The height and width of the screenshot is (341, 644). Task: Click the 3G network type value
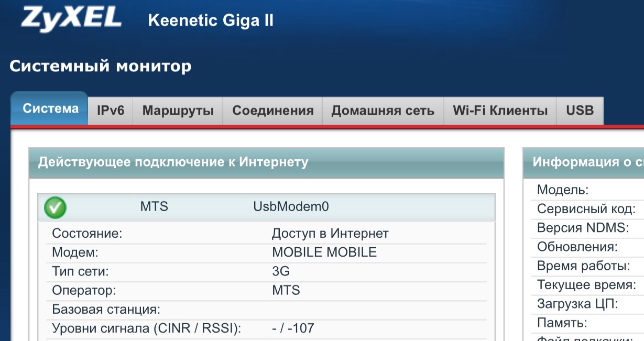pos(281,271)
